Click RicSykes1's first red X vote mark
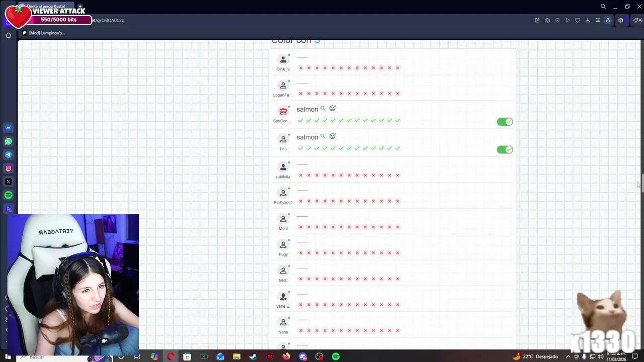This screenshot has height=362, width=644. click(x=301, y=201)
